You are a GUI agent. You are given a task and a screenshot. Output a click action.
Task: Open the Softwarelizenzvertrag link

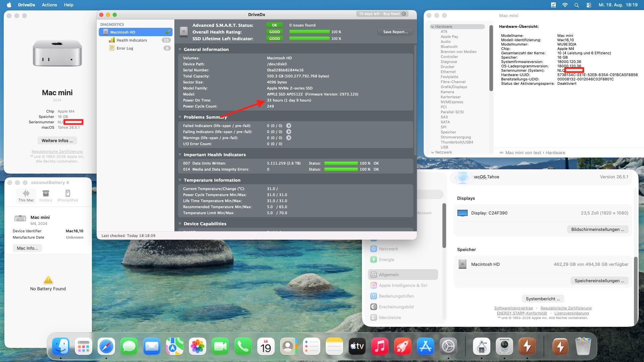[514, 308]
